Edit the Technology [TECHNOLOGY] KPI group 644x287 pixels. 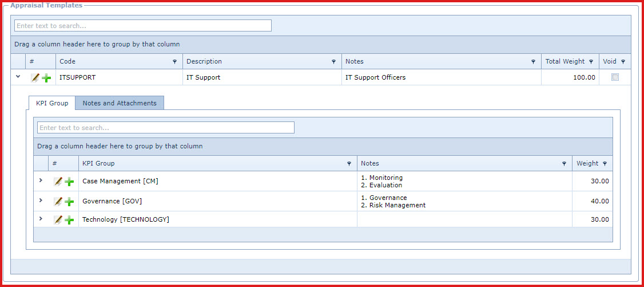(58, 220)
